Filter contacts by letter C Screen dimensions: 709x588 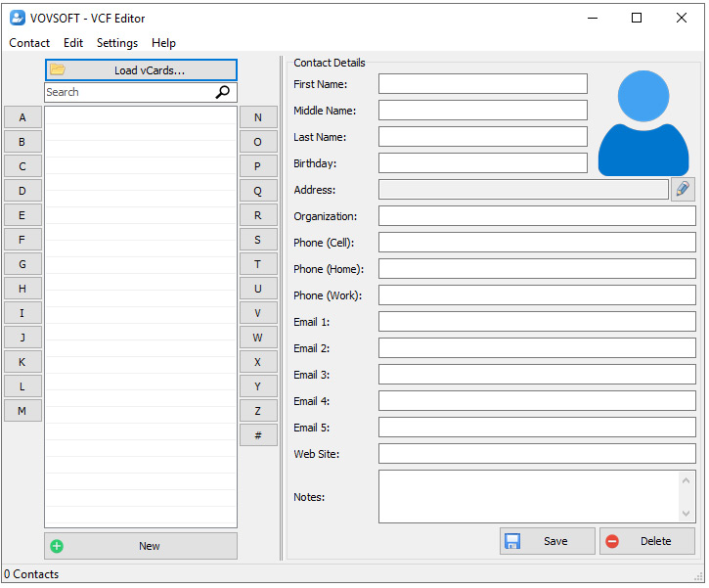pyautogui.click(x=22, y=166)
